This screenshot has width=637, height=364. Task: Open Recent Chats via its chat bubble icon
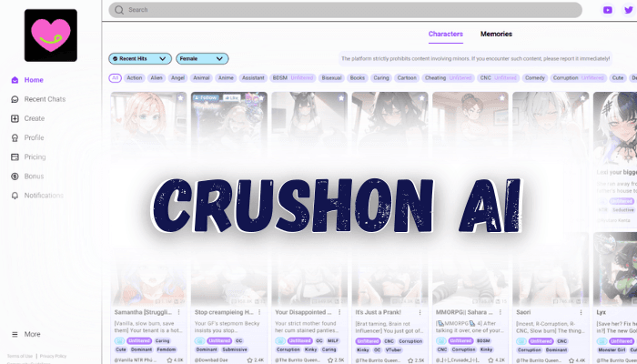click(15, 99)
